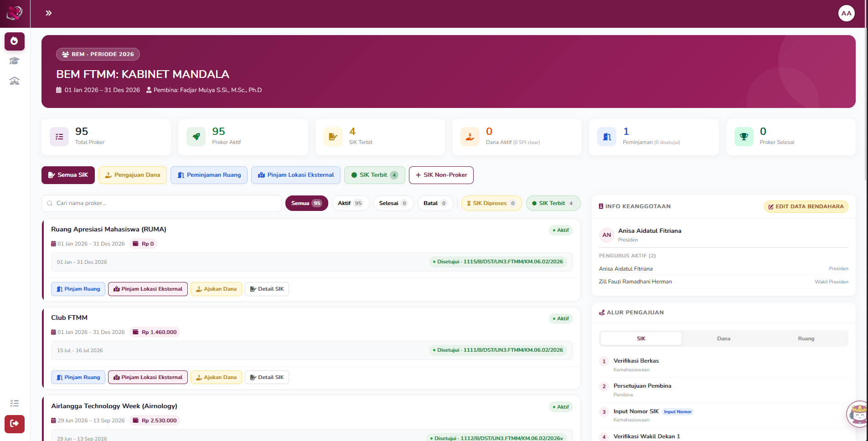Open the organization building sidebar icon
868x441 pixels.
[x=15, y=81]
